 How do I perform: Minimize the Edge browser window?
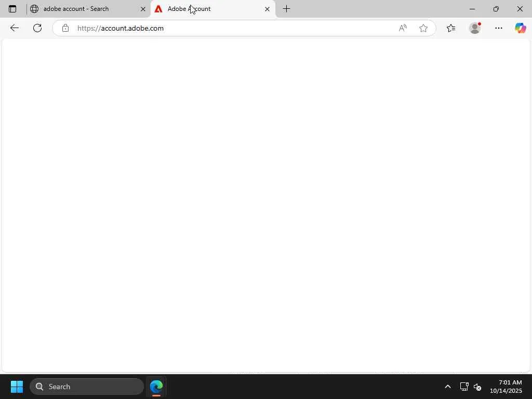472,9
